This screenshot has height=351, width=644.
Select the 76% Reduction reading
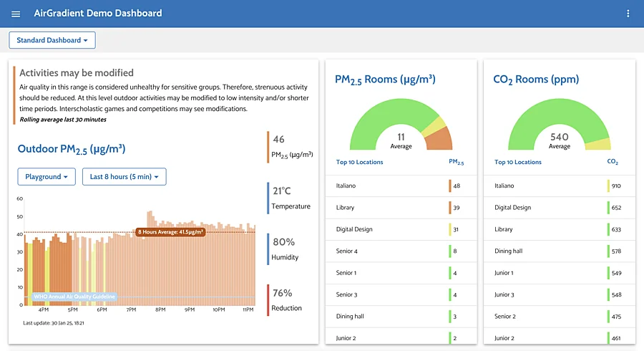(286, 299)
